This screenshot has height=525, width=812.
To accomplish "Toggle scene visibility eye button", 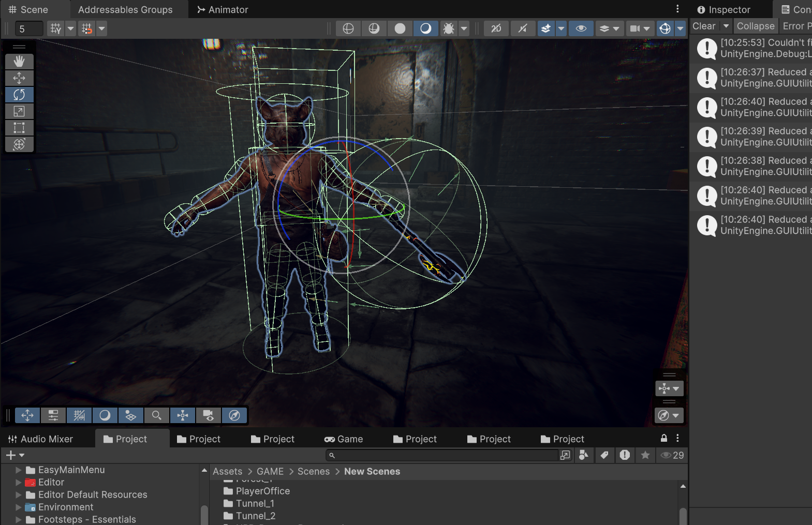I will click(581, 28).
